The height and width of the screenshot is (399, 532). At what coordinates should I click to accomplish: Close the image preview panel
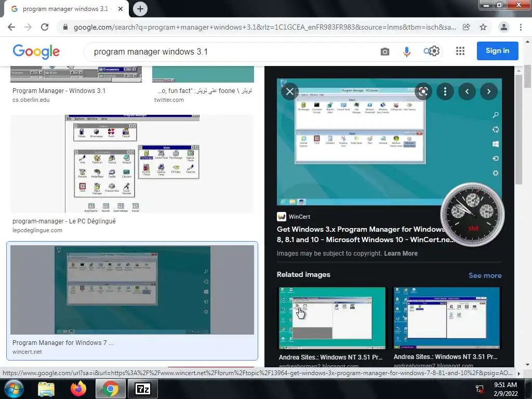(290, 91)
